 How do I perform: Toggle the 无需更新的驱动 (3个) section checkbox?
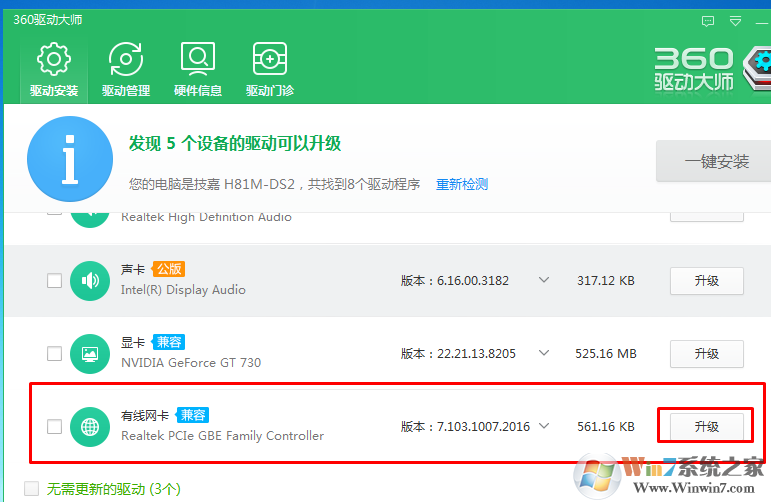32,489
